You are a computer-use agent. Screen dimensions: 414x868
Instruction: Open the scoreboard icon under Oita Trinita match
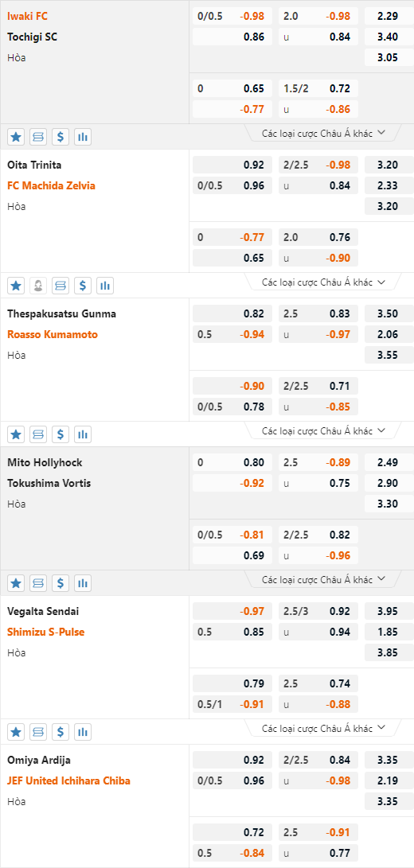pos(61,286)
